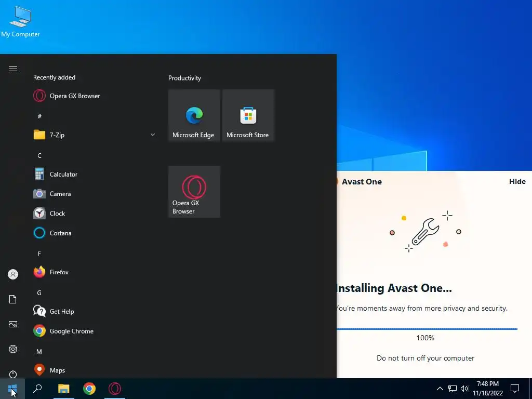Show hidden tray icons arrow
The height and width of the screenshot is (399, 532).
point(440,389)
